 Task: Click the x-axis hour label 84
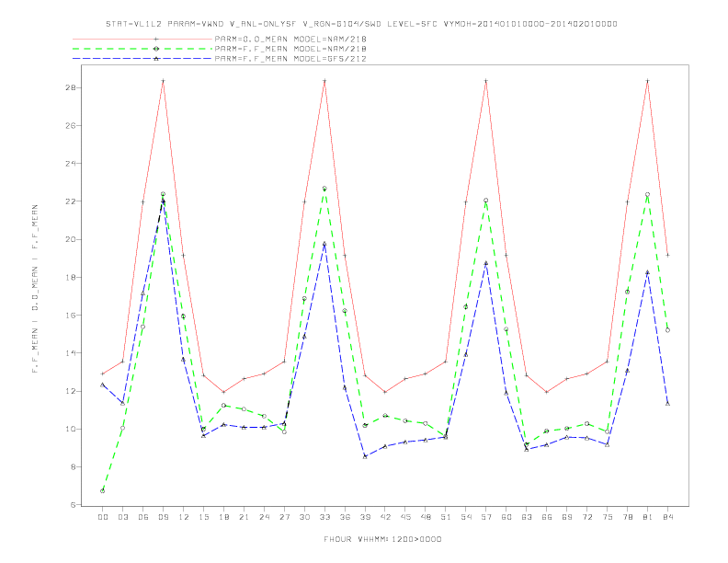pos(667,517)
